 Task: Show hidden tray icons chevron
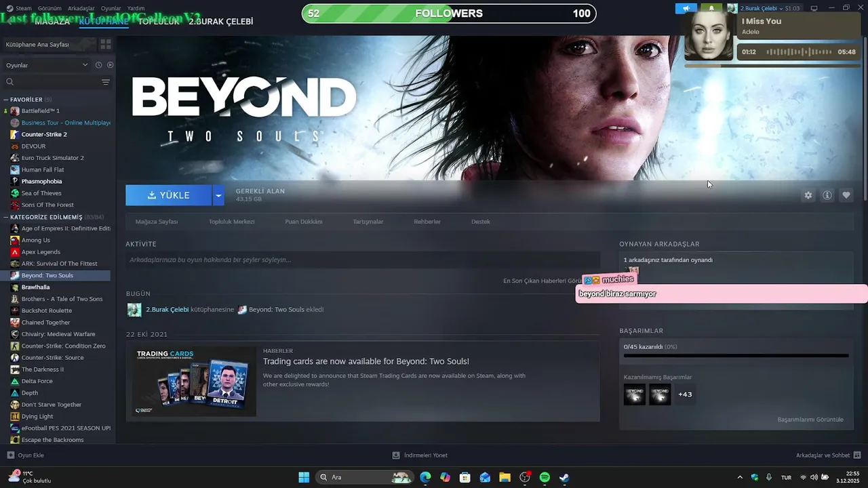(740, 477)
